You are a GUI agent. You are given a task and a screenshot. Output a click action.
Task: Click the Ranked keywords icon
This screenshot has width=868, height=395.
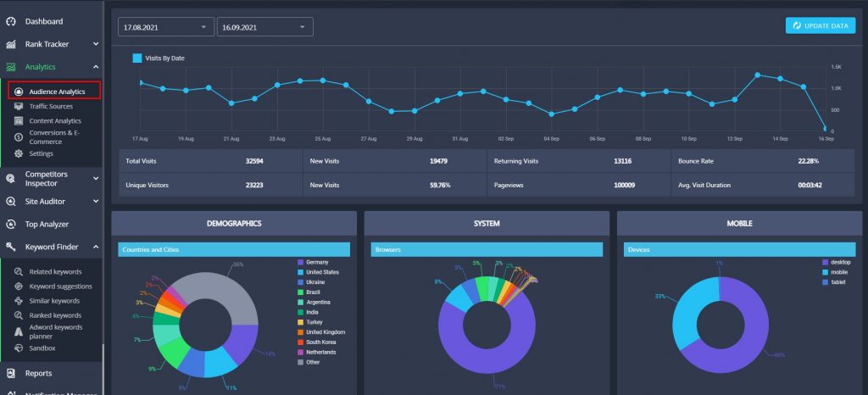pos(19,315)
